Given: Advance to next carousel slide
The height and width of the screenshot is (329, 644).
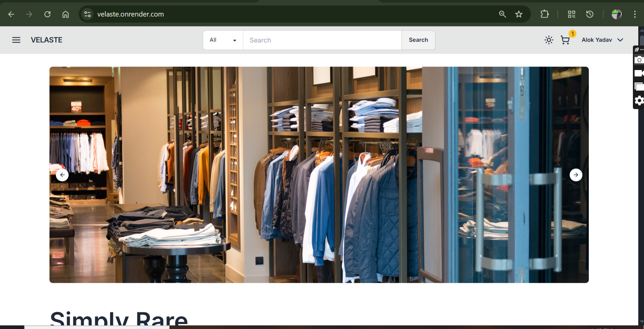Looking at the screenshot, I should pyautogui.click(x=576, y=175).
